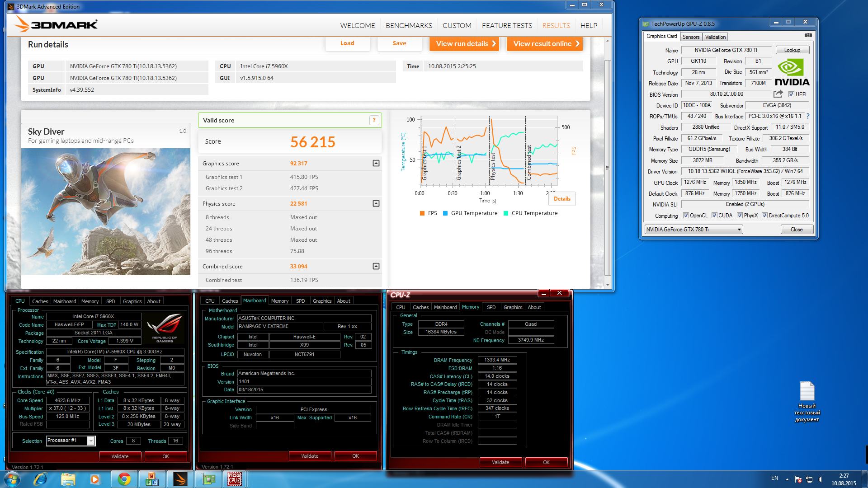This screenshot has height=488, width=868.
Task: Switch to the Validation tab in GPU-Z
Action: pos(715,37)
